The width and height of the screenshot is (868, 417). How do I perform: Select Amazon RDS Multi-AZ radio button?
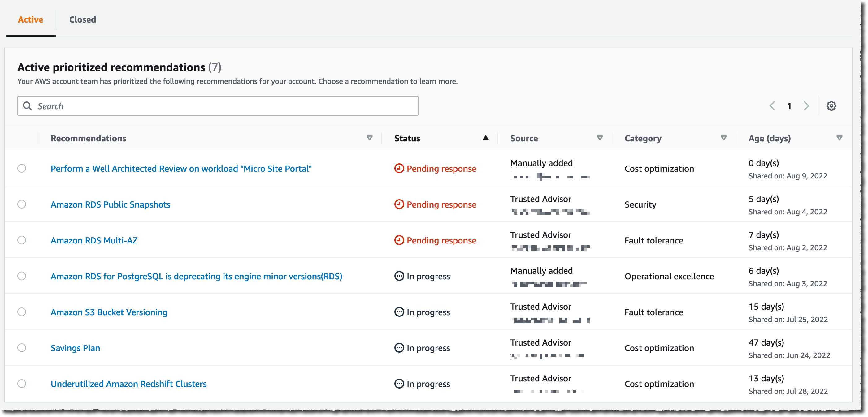click(22, 240)
